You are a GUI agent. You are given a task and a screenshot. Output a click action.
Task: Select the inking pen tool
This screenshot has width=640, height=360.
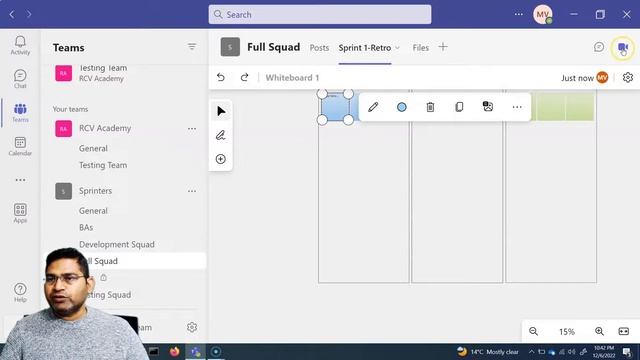221,135
